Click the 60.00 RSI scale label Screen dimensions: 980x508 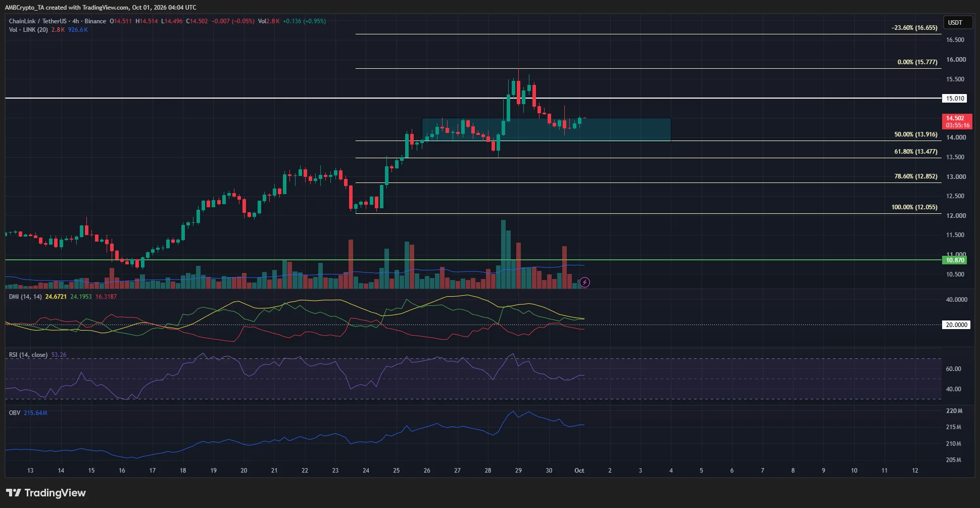[x=953, y=369]
